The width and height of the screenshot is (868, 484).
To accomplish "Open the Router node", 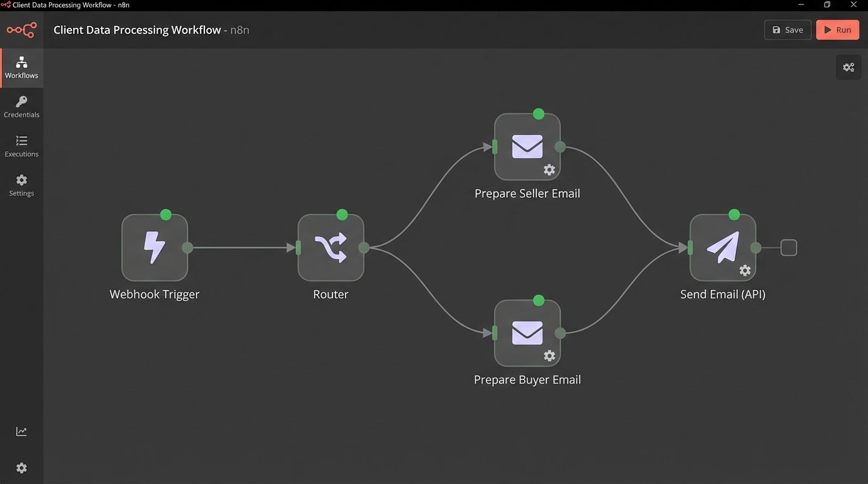I will pos(331,247).
